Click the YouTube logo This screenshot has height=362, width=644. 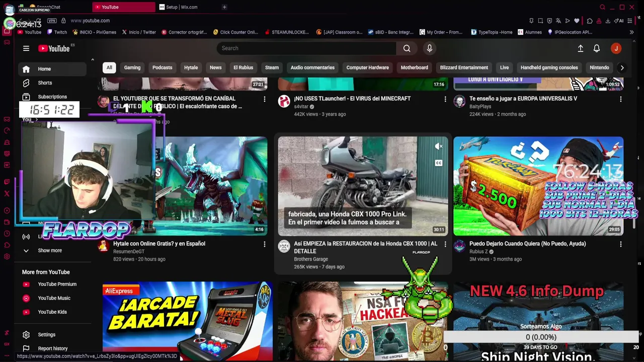coord(54,48)
